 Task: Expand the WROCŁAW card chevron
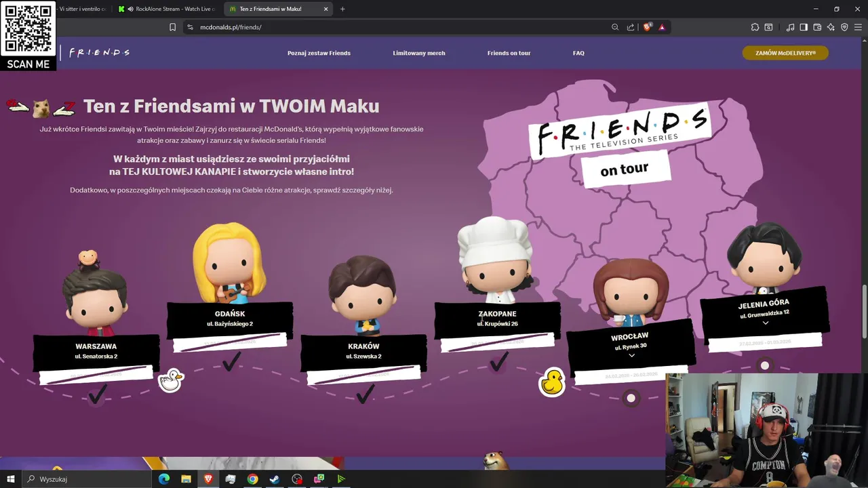[631, 356]
